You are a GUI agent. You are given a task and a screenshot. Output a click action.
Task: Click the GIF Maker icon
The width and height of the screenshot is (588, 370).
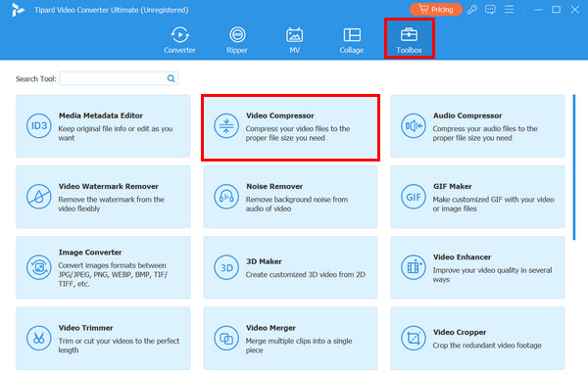[x=414, y=197]
